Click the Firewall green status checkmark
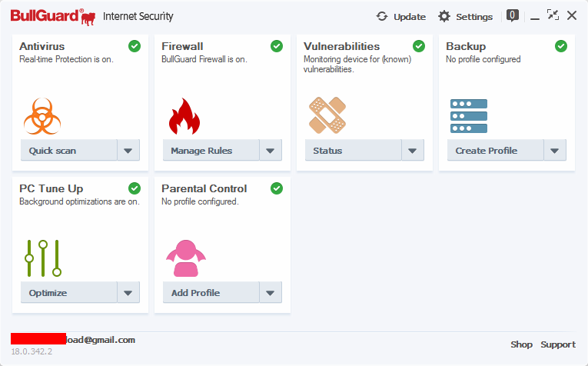This screenshot has width=588, height=366. 277,46
